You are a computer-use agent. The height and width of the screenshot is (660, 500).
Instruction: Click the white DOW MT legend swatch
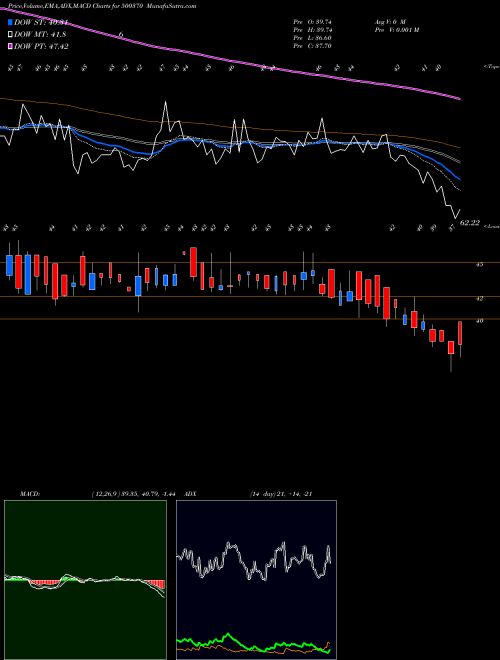coord(11,35)
